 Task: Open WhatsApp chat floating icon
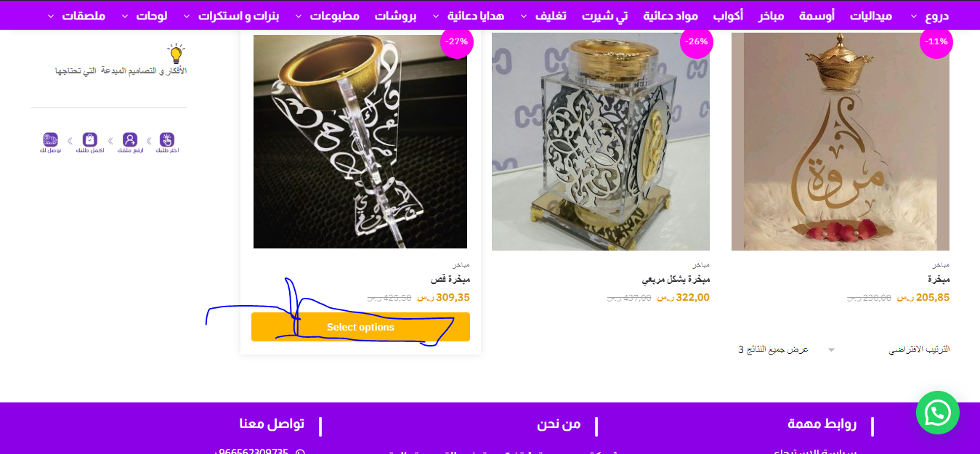click(938, 413)
